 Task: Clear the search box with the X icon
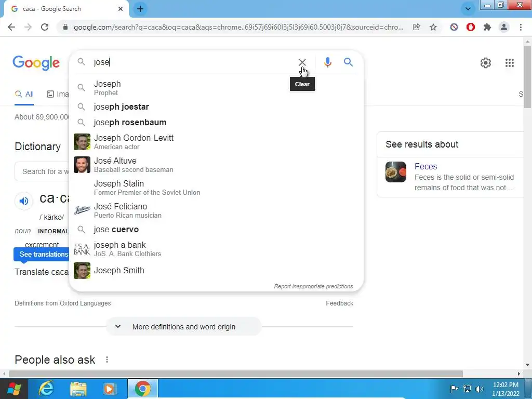click(302, 62)
